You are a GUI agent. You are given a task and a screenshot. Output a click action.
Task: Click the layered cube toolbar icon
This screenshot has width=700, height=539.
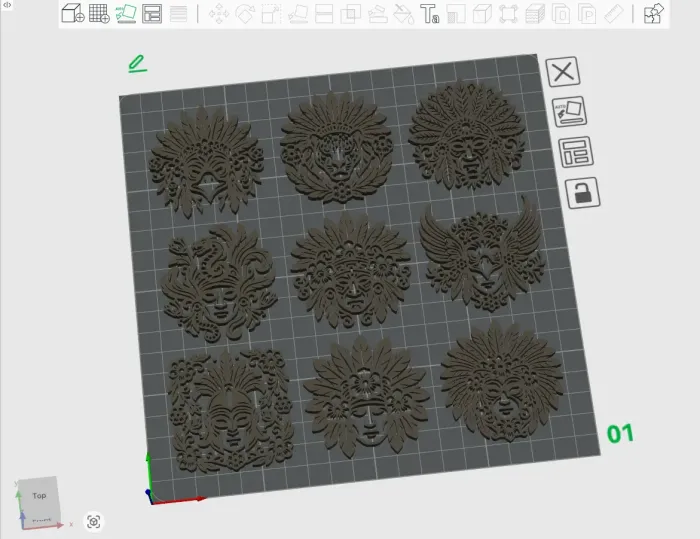coord(535,14)
